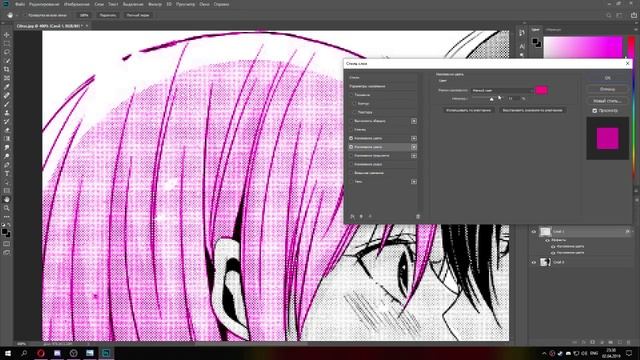Select the Pen tool
Image resolution: width=640 pixels, height=360 pixels.
tap(7, 165)
